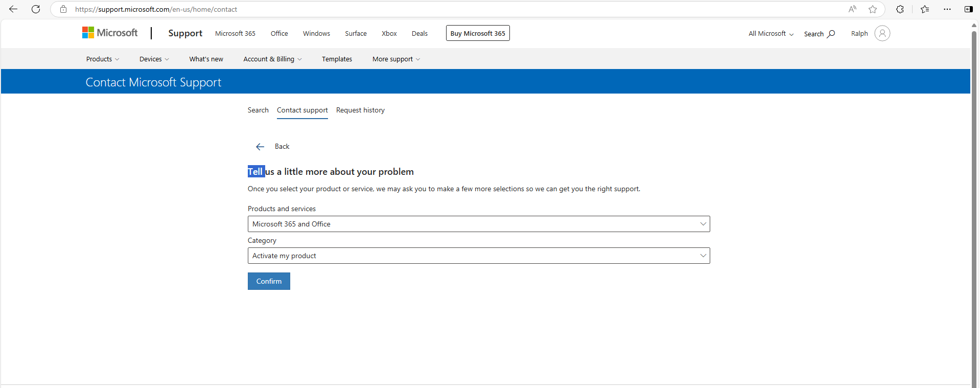Open browser Settings and more ellipsis
The image size is (980, 388).
point(947,9)
